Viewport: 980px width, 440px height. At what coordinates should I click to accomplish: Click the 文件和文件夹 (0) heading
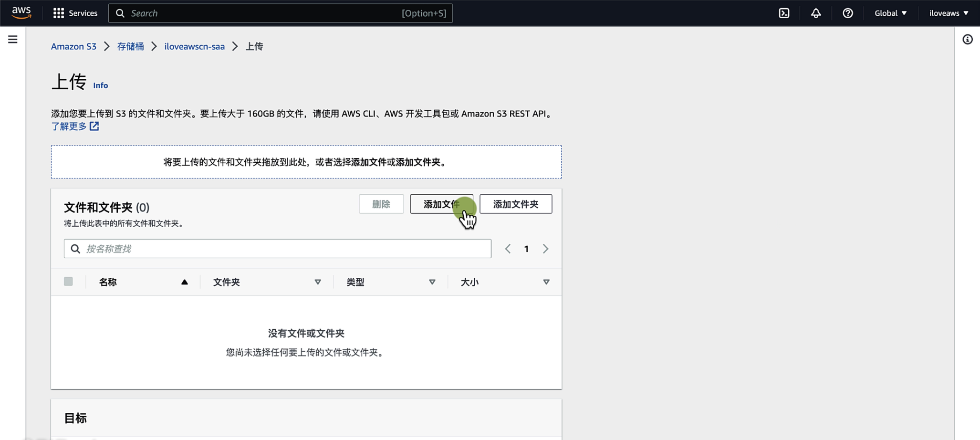coord(107,207)
